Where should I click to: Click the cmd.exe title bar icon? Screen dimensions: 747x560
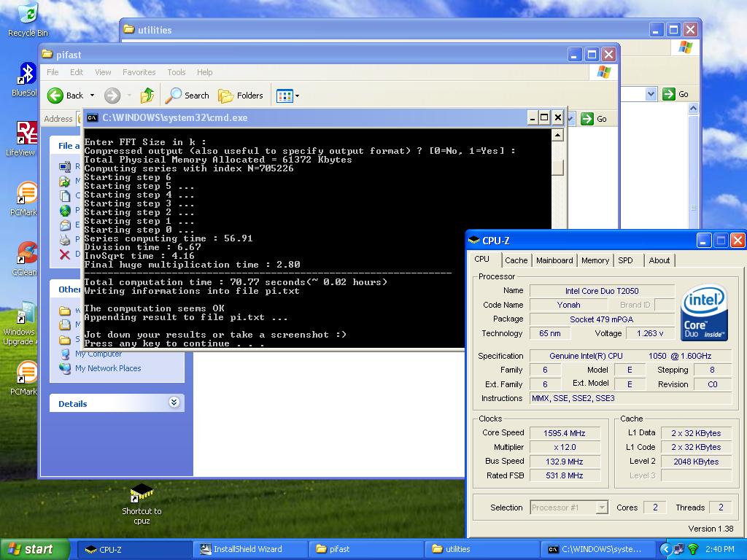click(93, 117)
